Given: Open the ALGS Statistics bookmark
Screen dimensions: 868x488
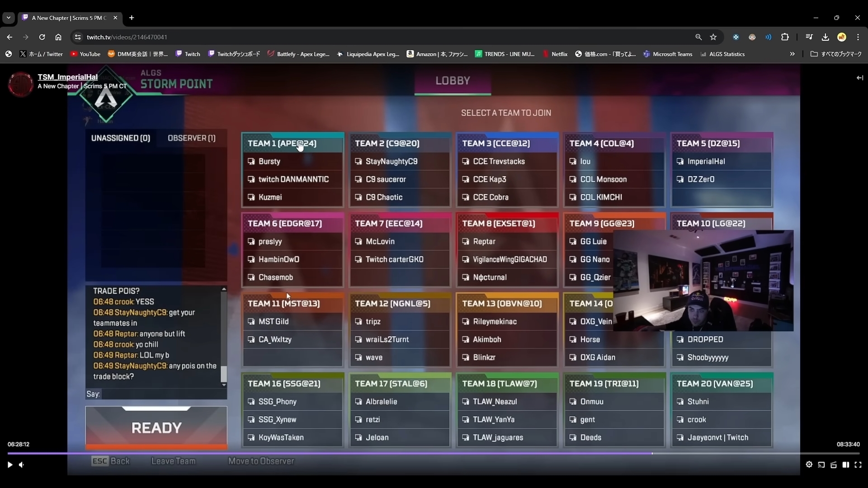Looking at the screenshot, I should click(x=722, y=54).
